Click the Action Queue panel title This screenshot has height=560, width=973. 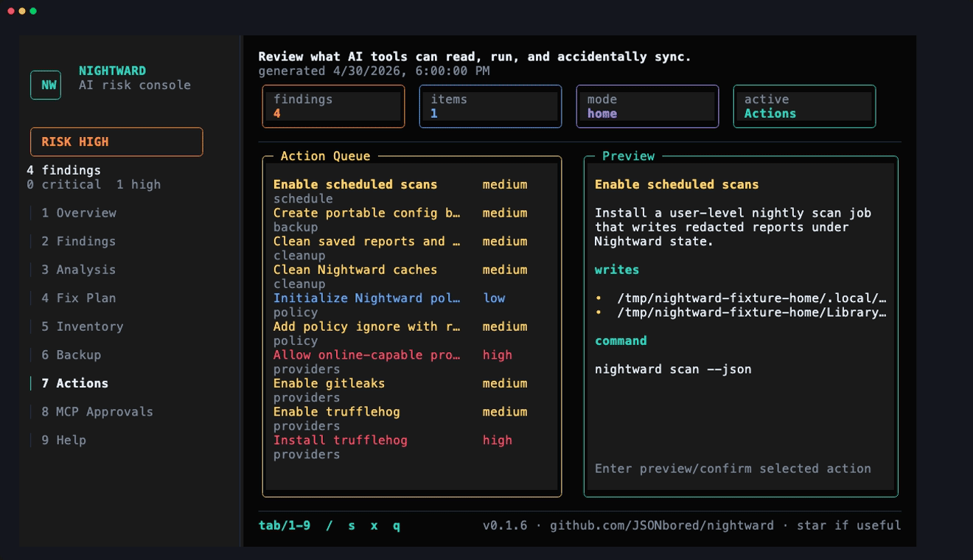pos(325,156)
